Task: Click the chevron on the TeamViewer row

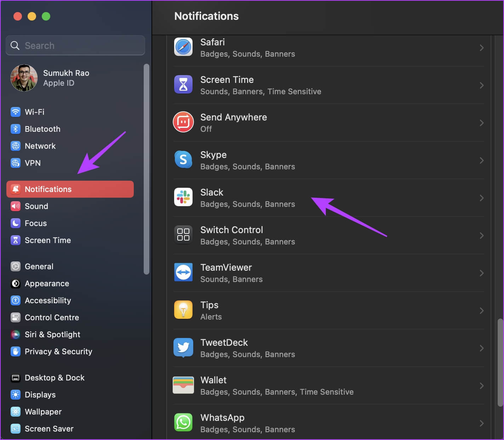Action: click(481, 273)
